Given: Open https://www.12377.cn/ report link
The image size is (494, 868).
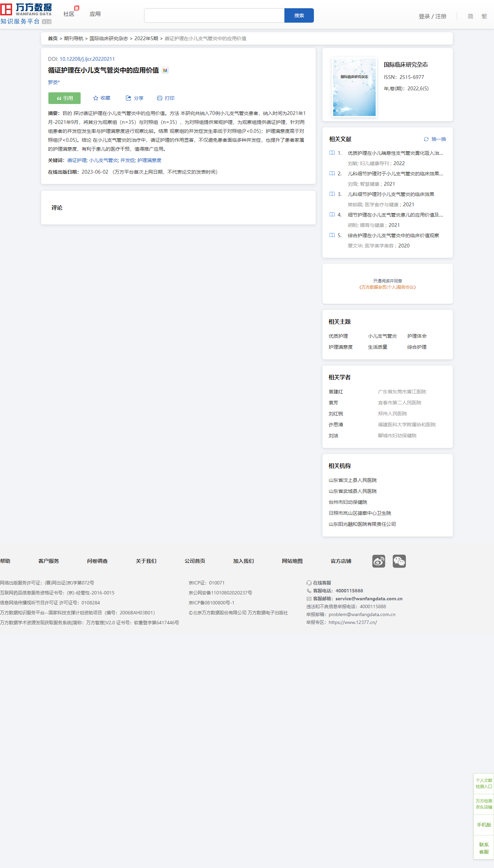Looking at the screenshot, I should 353,622.
